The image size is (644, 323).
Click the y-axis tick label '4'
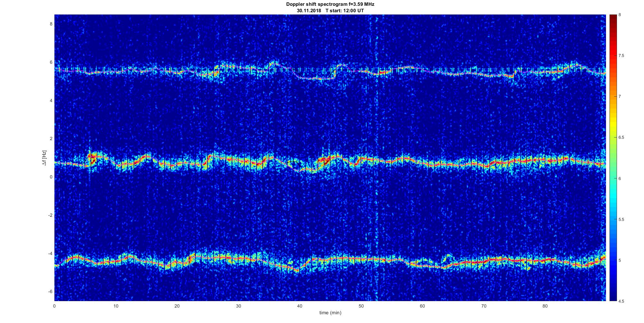51,100
